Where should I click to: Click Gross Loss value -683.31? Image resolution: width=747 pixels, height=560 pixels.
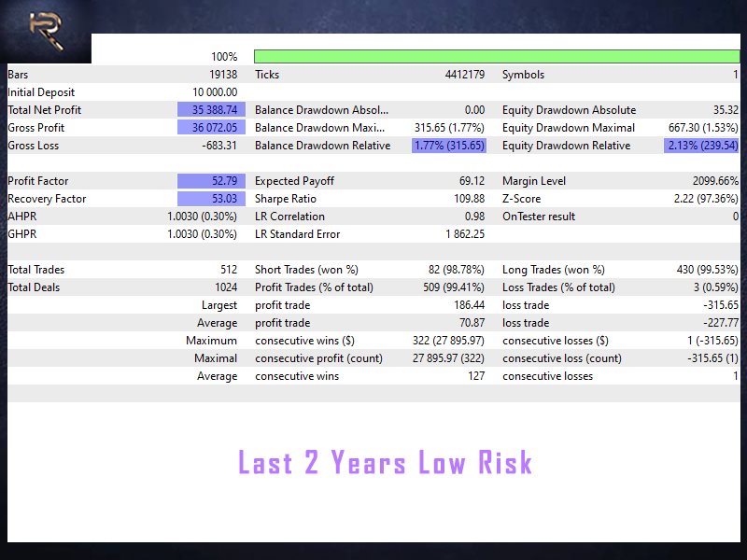[x=219, y=146]
